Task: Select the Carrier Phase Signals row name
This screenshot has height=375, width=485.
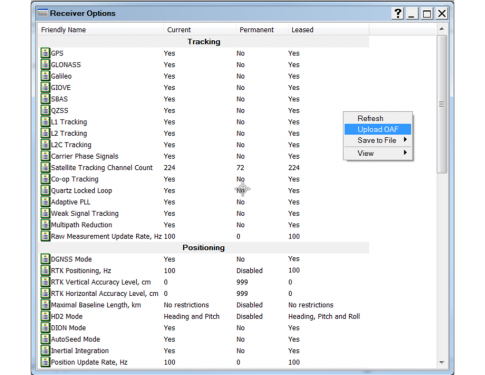Action: (x=85, y=156)
